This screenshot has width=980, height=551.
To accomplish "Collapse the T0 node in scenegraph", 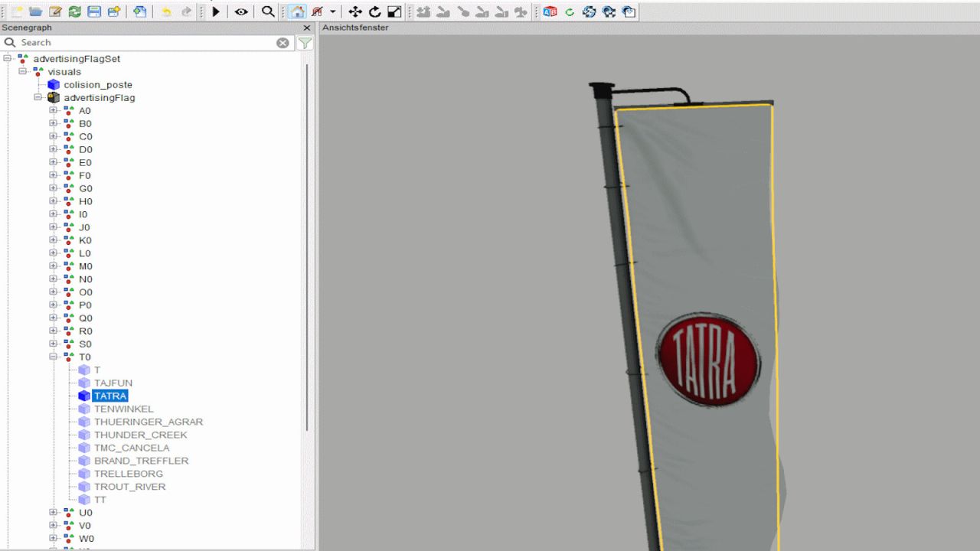I will [54, 357].
